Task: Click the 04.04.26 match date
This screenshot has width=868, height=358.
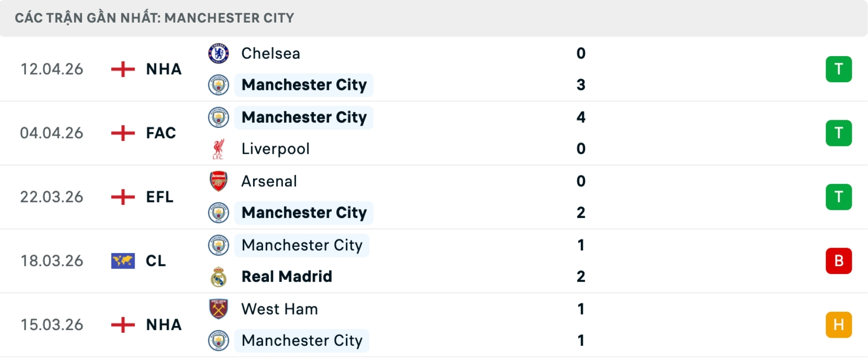Action: [52, 133]
